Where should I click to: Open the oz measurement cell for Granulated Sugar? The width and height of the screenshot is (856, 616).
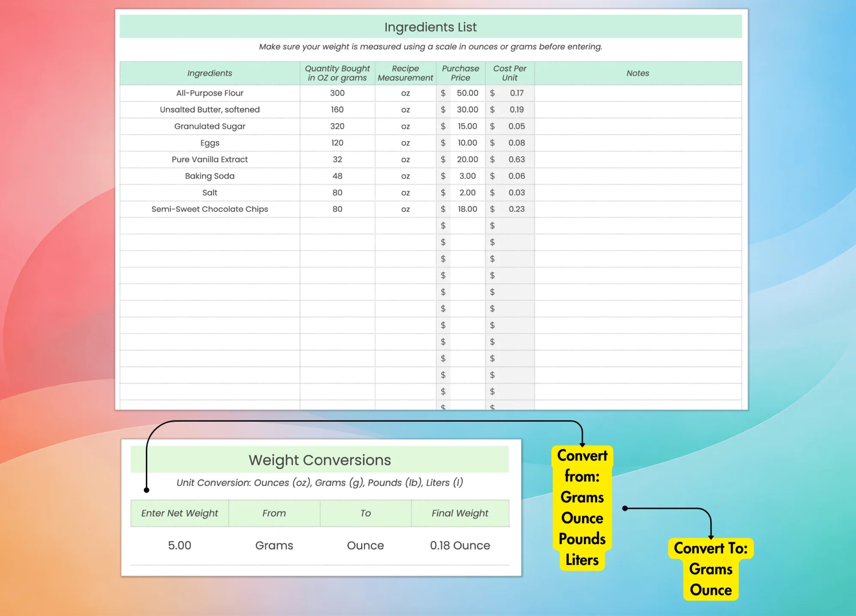point(405,126)
